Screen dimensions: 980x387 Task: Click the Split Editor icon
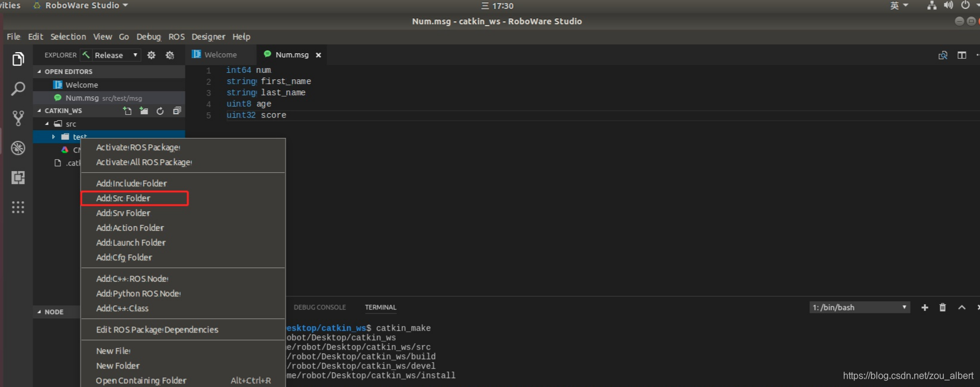pos(962,55)
